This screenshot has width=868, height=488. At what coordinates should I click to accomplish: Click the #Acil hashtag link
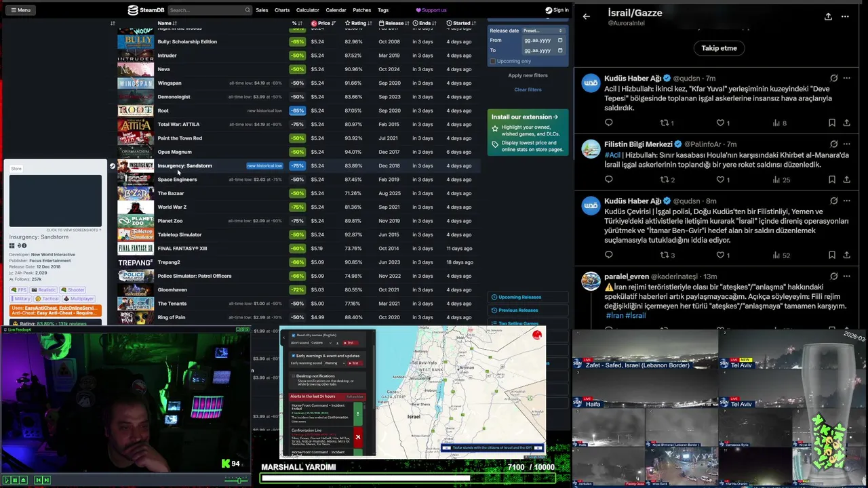(x=612, y=155)
